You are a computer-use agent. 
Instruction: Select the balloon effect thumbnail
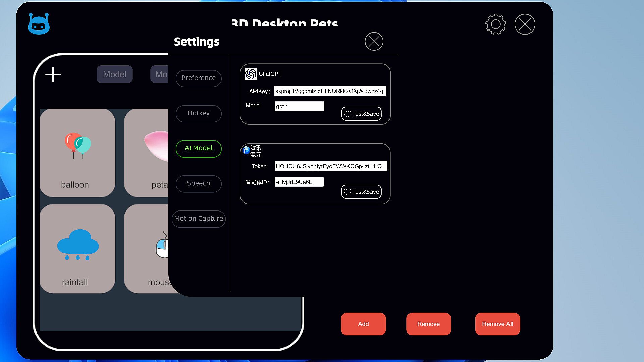click(77, 153)
